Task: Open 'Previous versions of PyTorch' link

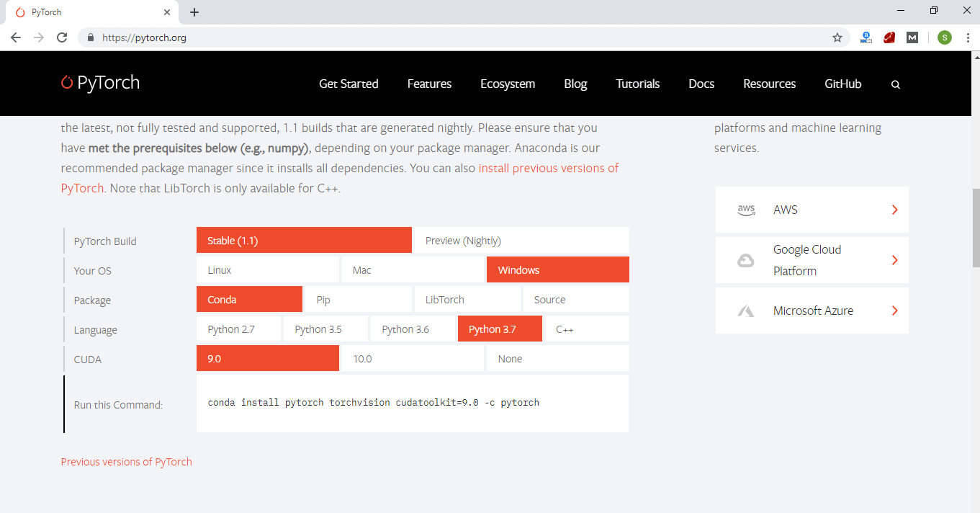Action: point(127,462)
